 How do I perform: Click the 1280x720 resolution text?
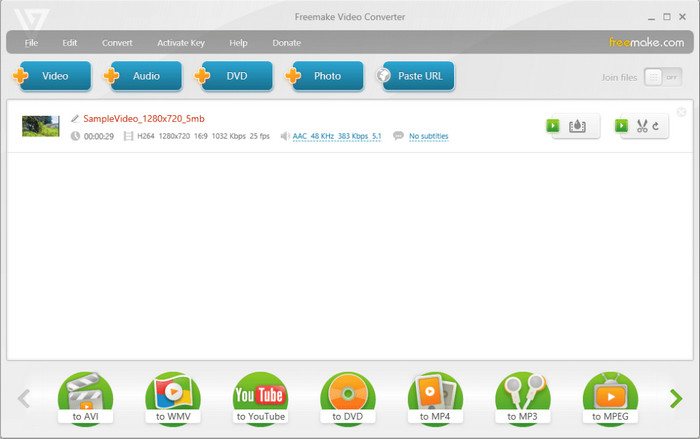point(174,136)
